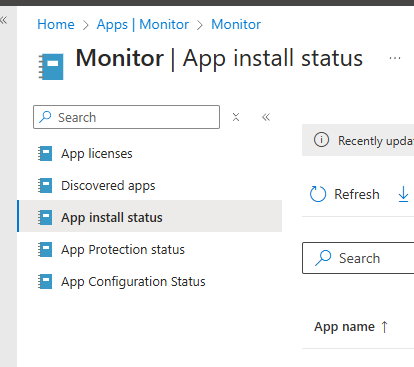Viewport: 414px width, 367px height.
Task: Open Discovered apps report
Action: pyautogui.click(x=108, y=186)
